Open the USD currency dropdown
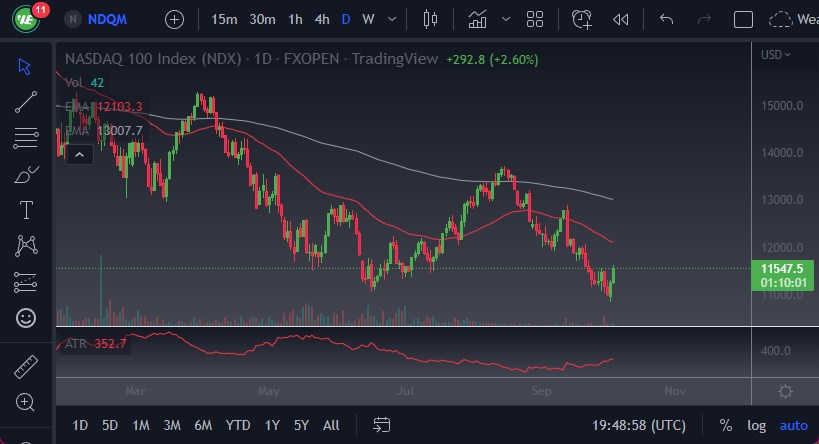819x444 pixels. point(776,55)
